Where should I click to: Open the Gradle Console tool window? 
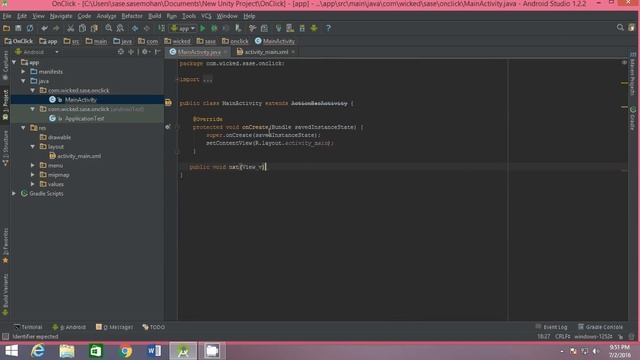(600, 327)
